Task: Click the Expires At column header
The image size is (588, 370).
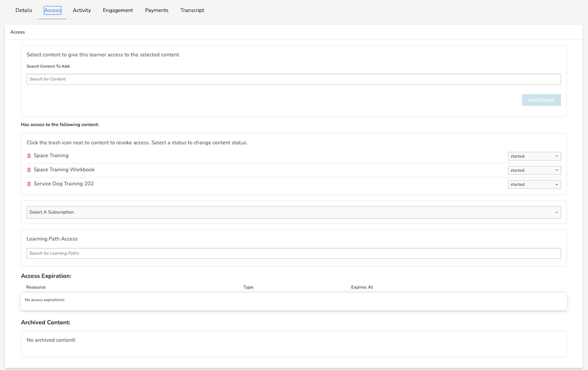Action: pos(362,287)
